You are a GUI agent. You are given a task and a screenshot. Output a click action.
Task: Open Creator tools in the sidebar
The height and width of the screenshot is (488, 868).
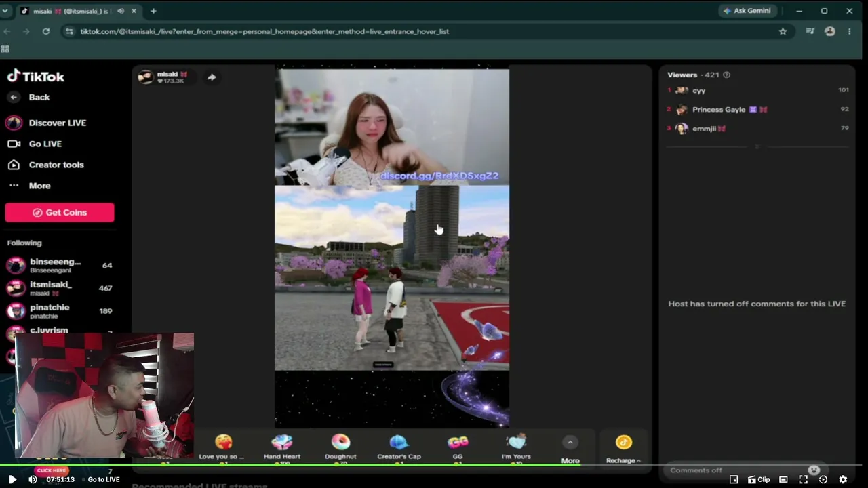[x=45, y=165]
